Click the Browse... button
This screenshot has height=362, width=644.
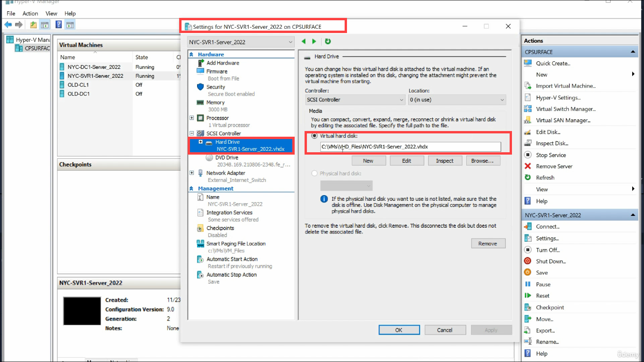click(x=483, y=161)
